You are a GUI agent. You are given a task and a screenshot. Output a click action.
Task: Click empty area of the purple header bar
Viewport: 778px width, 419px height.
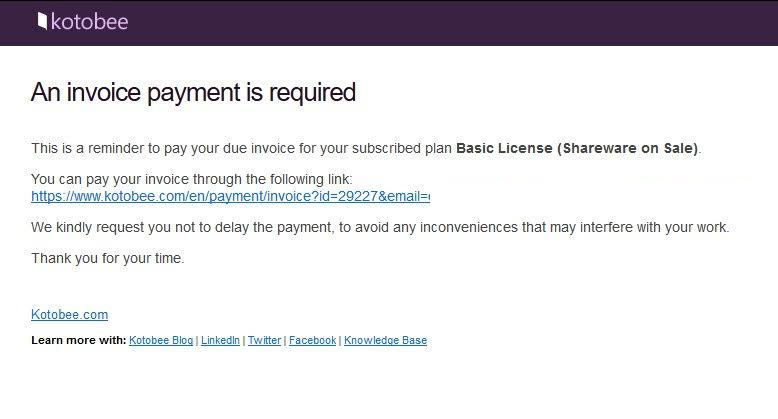[447, 23]
